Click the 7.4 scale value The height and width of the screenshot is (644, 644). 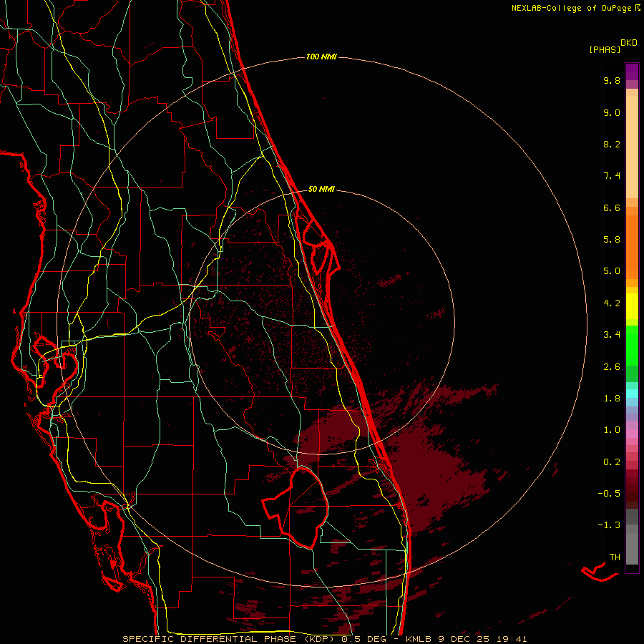pos(612,176)
